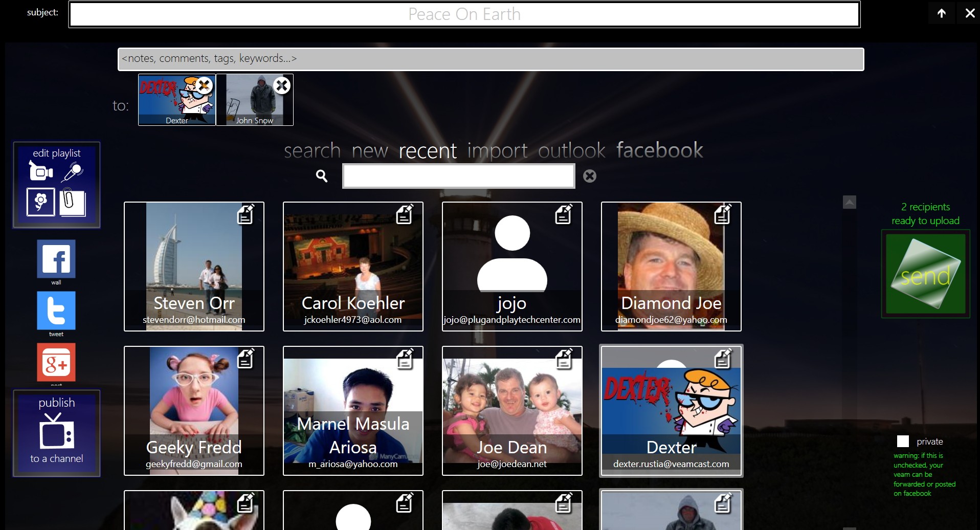The height and width of the screenshot is (530, 980).
Task: Remove Dexter from recipients
Action: coord(204,85)
